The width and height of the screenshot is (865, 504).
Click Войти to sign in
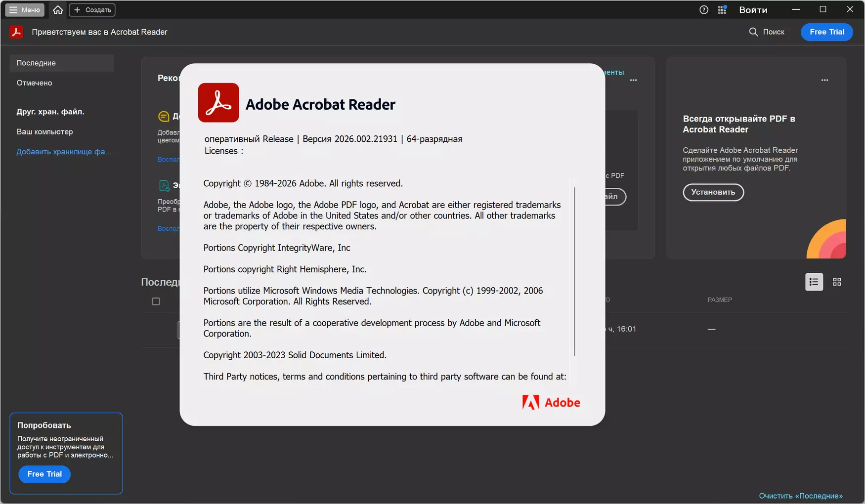[x=753, y=10]
